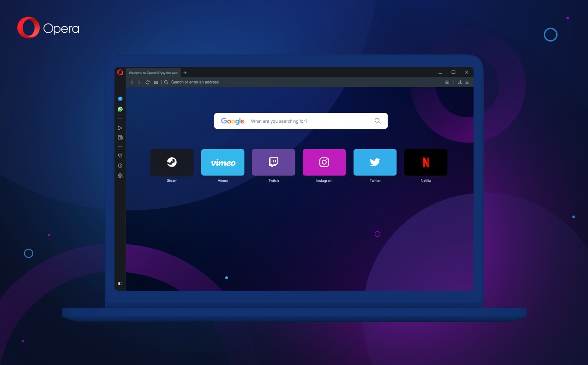Click the Netflix label text
Screen dimensions: 588x365
[x=426, y=181]
